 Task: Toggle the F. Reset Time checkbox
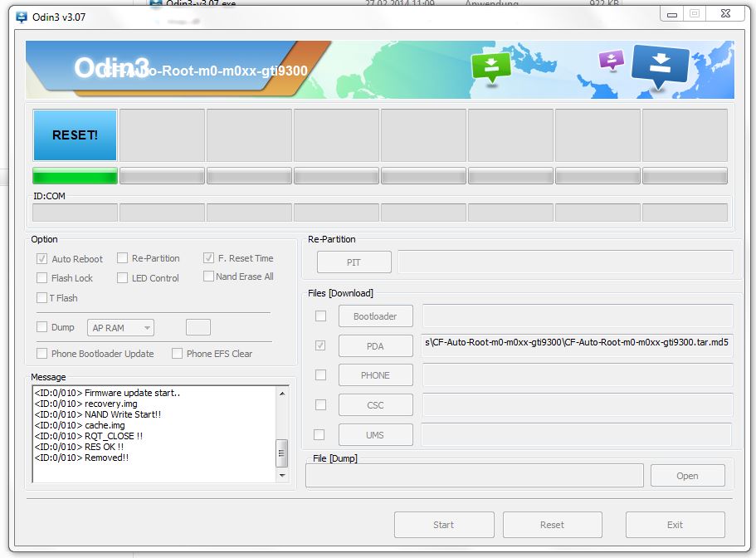208,258
